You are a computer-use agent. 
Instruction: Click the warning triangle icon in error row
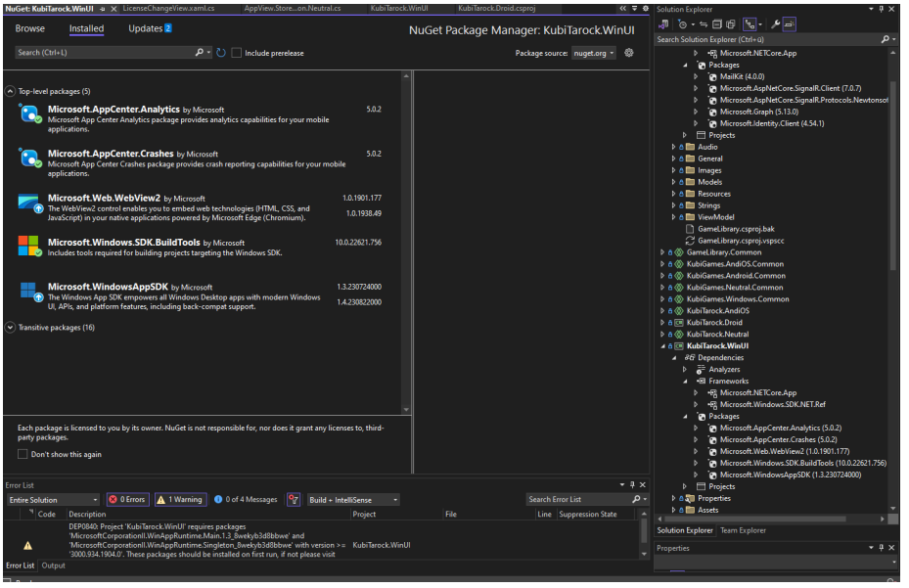(x=27, y=545)
